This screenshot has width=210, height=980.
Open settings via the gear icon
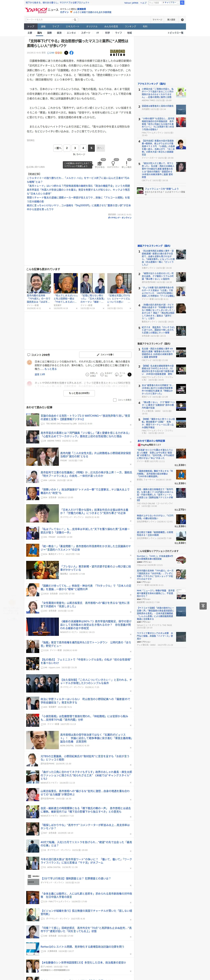tap(182, 20)
